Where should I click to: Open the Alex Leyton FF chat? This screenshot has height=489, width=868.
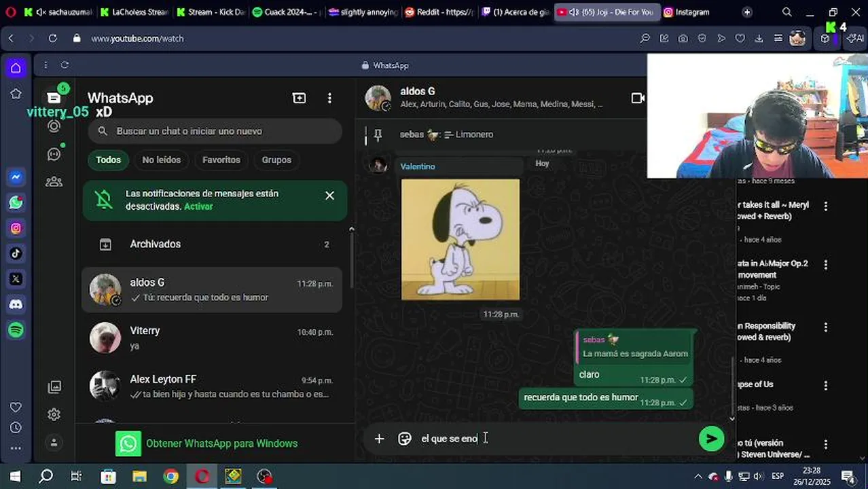[x=212, y=386]
